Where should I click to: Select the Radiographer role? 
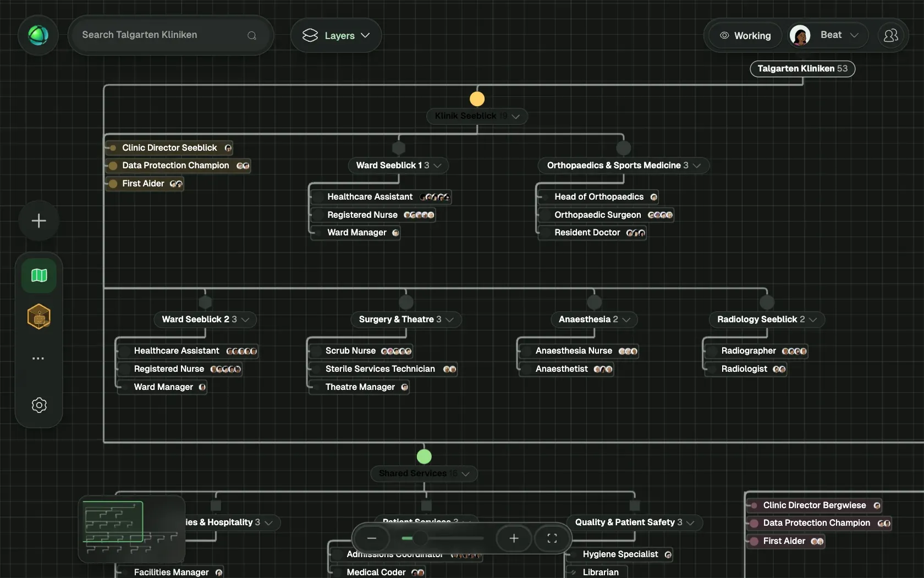(756, 351)
